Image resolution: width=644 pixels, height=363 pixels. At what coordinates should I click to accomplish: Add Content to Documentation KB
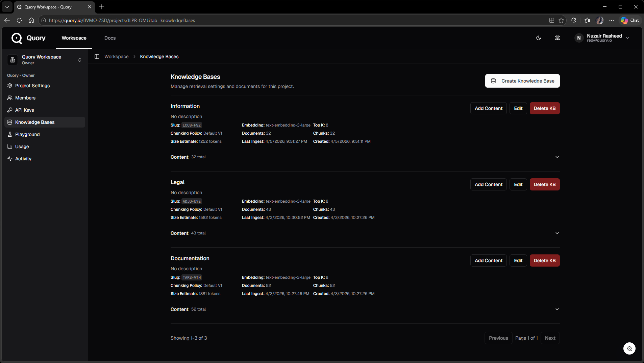tap(489, 260)
